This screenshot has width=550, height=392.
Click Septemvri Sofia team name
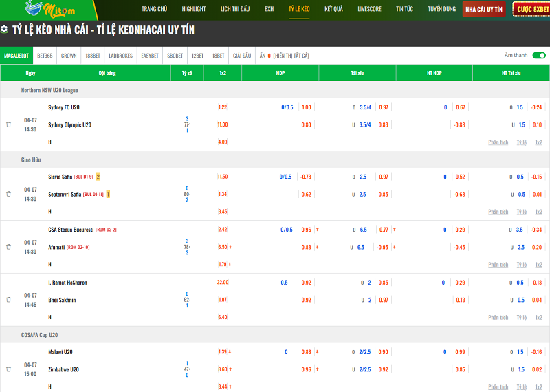(65, 194)
